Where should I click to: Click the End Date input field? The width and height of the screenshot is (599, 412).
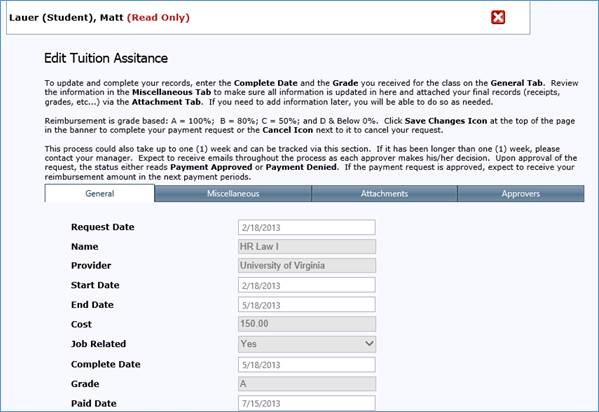[307, 305]
